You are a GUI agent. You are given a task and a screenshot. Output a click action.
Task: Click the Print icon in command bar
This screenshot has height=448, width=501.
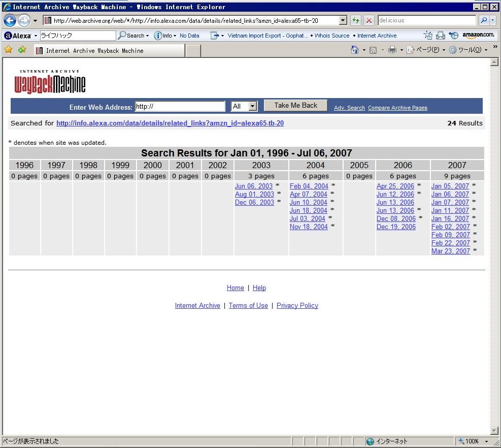point(392,50)
